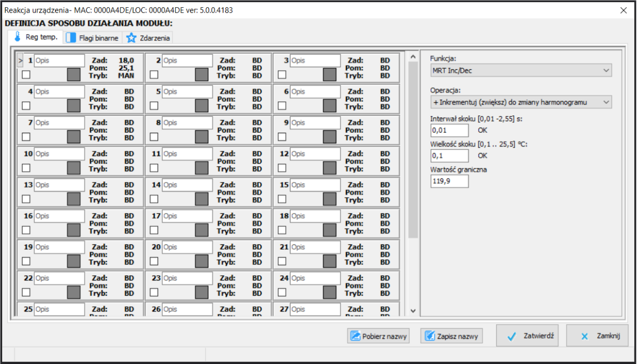Click the gray color square of regulator 22
The height and width of the screenshot is (364, 637).
coord(74,292)
